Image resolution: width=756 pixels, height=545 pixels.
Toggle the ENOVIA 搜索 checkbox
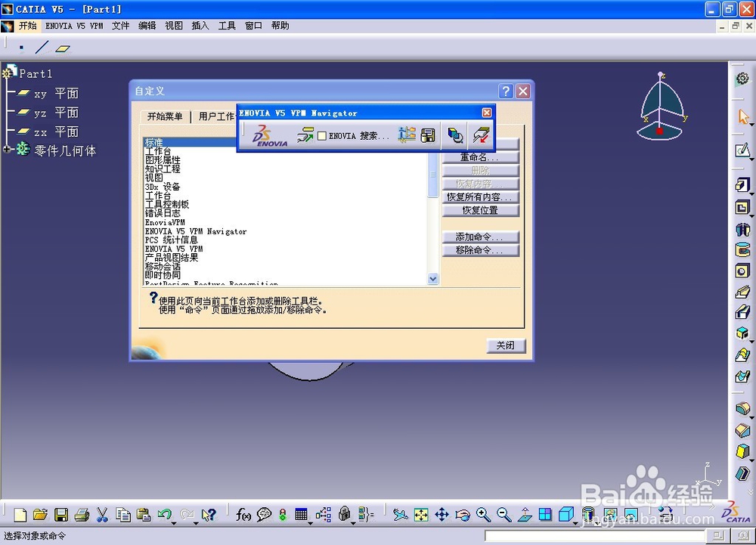tap(322, 136)
